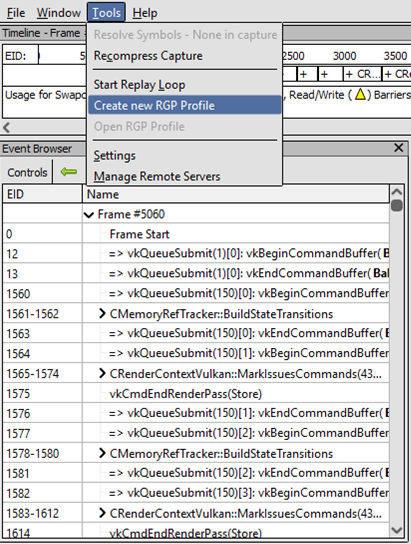The width and height of the screenshot is (411, 544).
Task: Click the EID column header
Action: point(42,194)
